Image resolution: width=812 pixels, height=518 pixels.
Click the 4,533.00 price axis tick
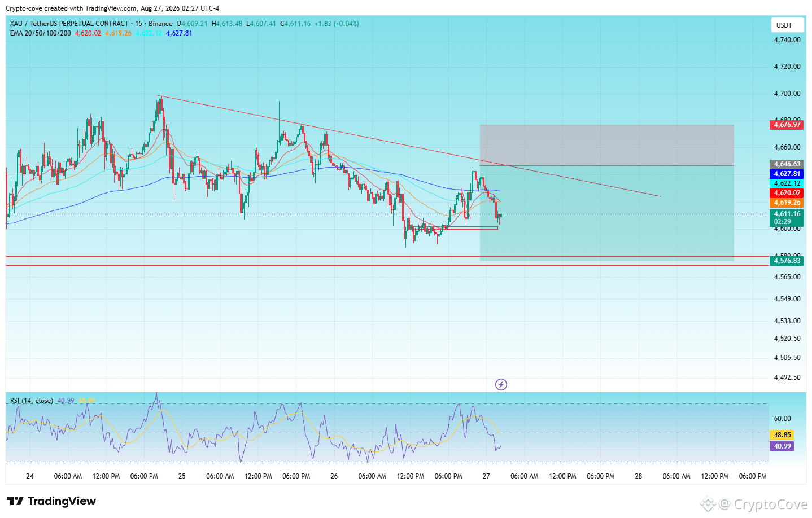(787, 321)
